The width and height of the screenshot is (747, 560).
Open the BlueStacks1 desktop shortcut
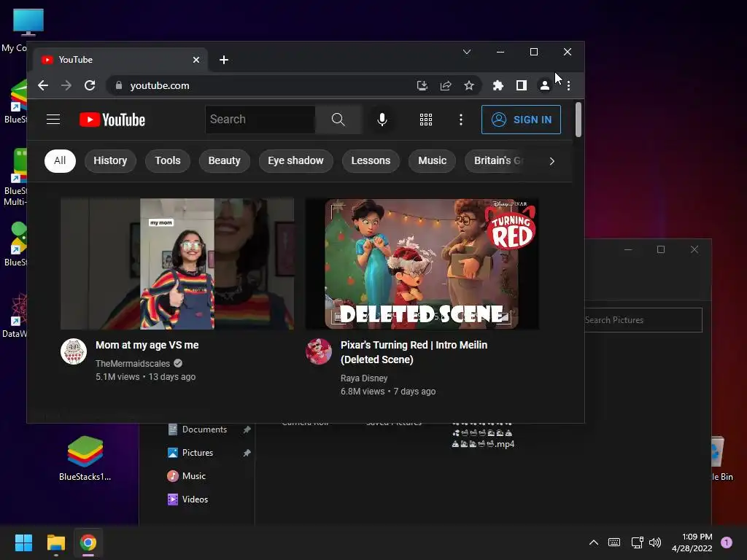[x=85, y=458]
